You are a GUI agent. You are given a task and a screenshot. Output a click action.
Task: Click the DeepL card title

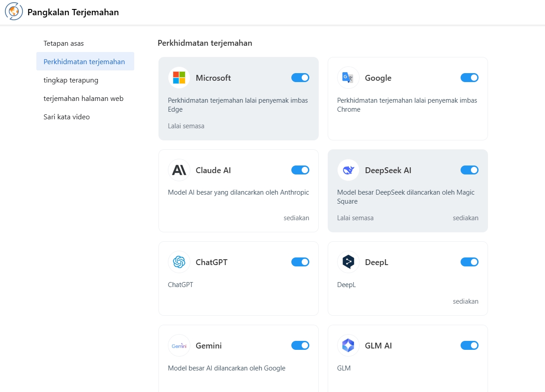[x=377, y=262]
